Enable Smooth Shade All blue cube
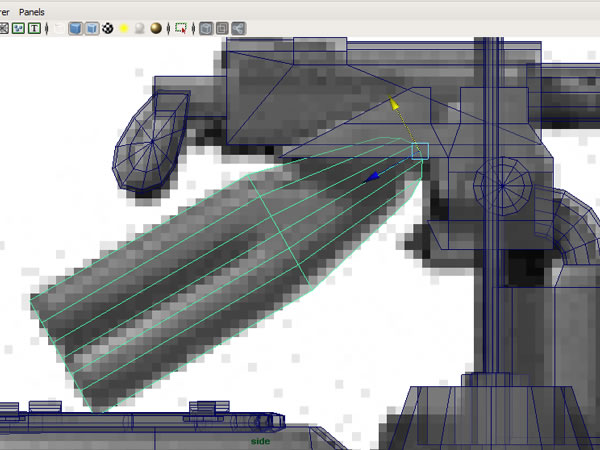This screenshot has width=600, height=450. pos(75,28)
